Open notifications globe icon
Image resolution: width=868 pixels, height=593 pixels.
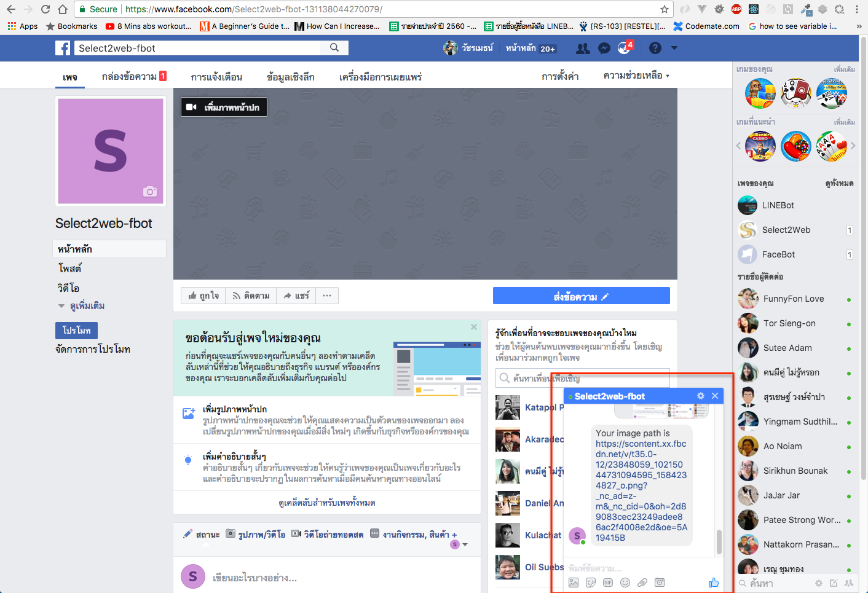tap(625, 48)
